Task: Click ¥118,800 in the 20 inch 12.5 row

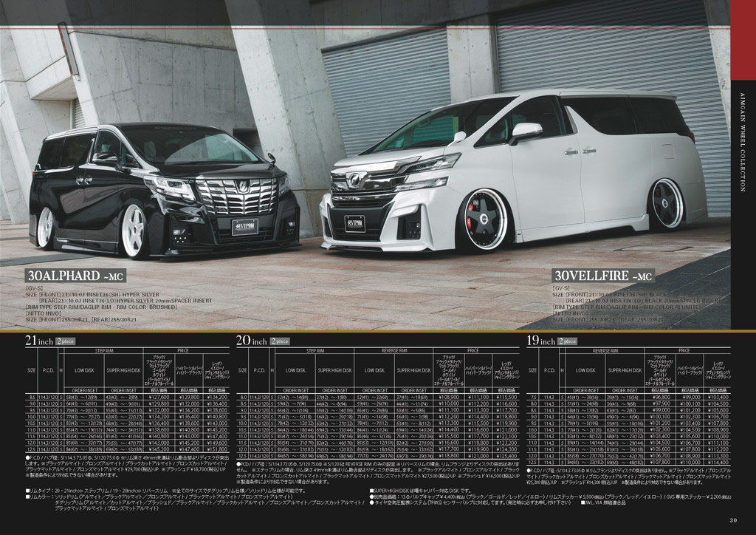Action: 448,455
